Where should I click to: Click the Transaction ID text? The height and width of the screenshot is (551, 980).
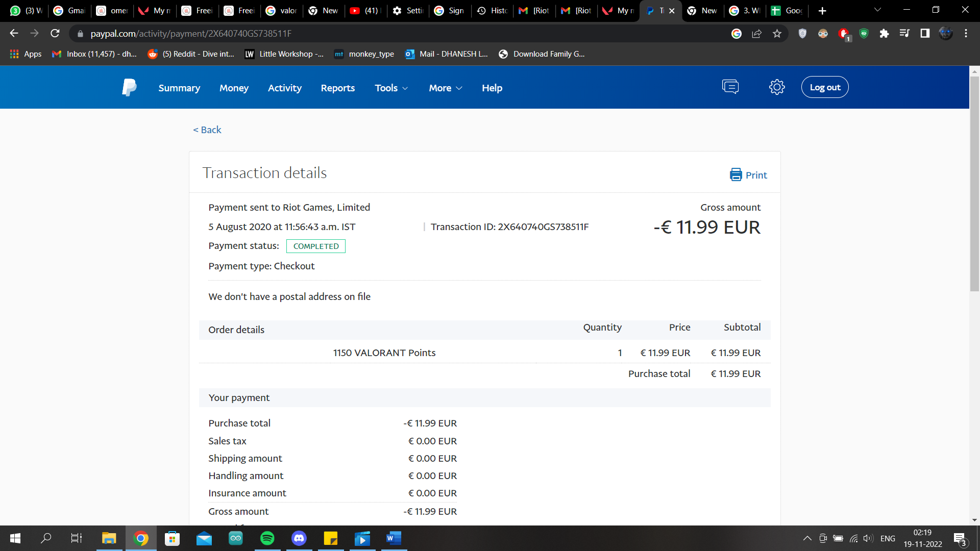pyautogui.click(x=509, y=227)
